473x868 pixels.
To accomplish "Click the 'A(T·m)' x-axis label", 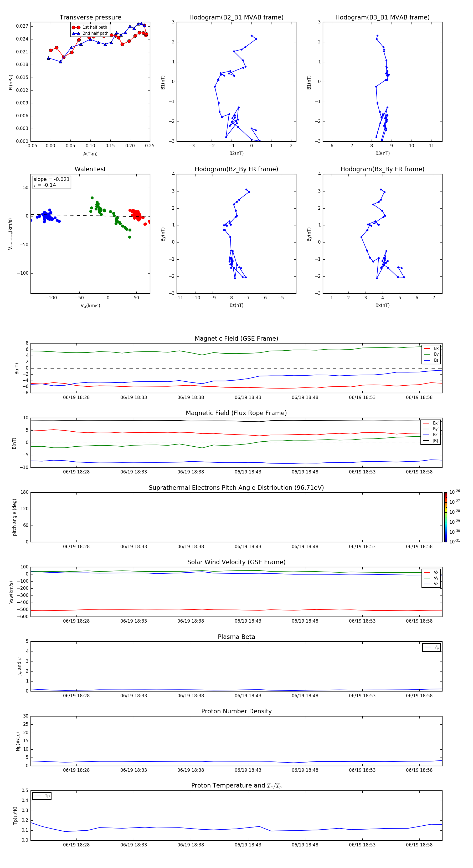I will pos(90,154).
